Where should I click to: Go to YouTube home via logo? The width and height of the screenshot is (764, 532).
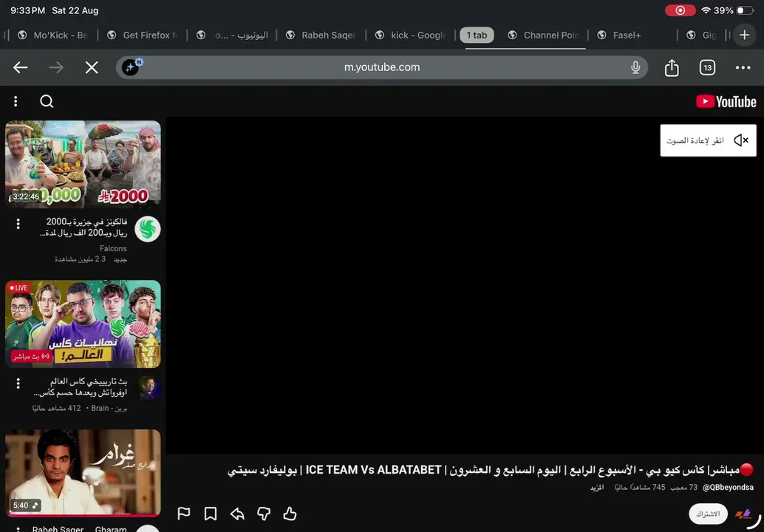[726, 101]
